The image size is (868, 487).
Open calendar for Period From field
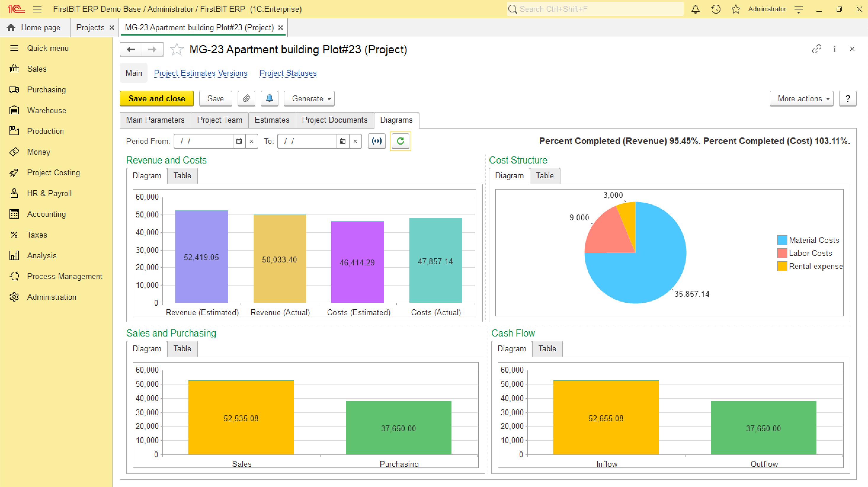(239, 141)
